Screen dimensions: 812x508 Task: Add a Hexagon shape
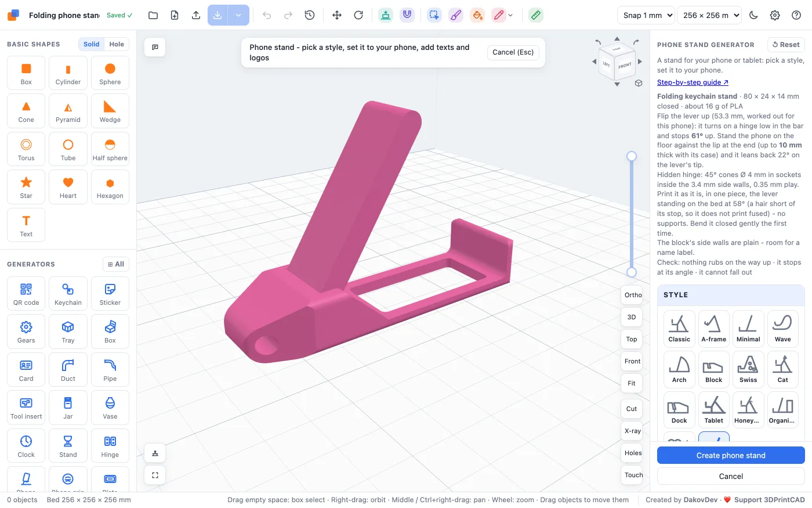point(110,188)
